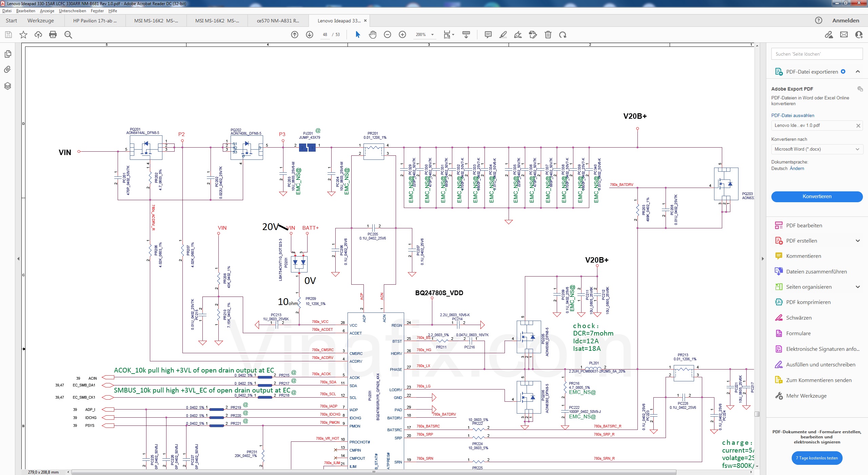Open fit page options icon
Screen dimensions: 868x475
click(x=449, y=35)
